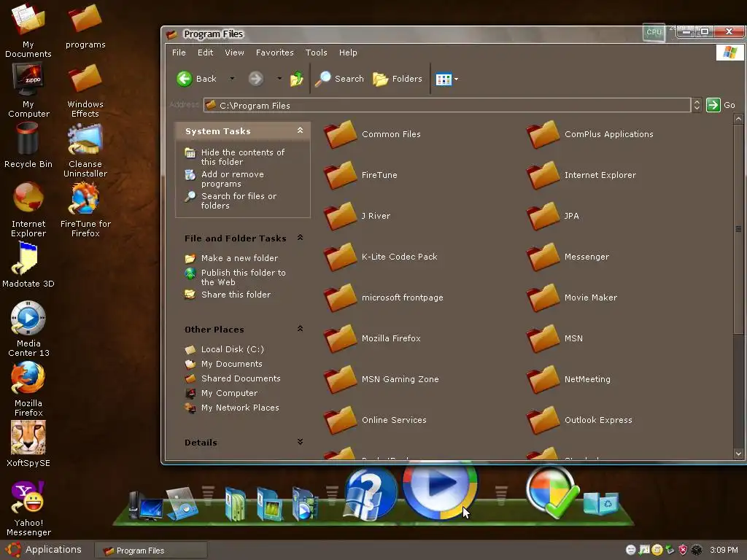Screen dimensions: 747x560
Task: Go to Local Disk (C:)
Action: point(232,349)
